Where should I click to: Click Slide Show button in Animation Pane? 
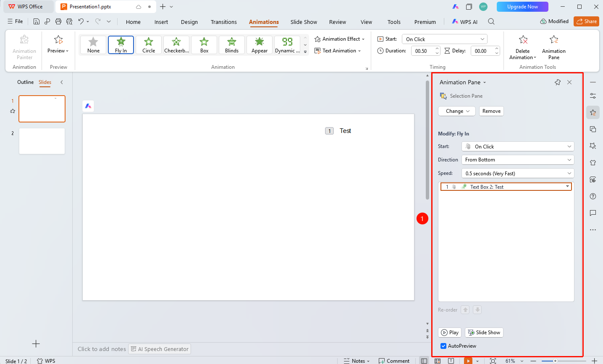[x=484, y=333]
